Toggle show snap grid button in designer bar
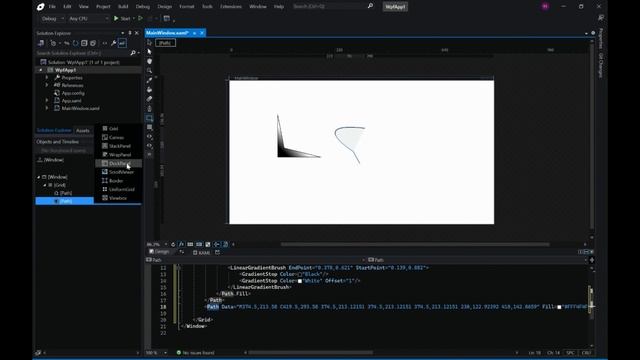640x360 pixels. (190, 244)
